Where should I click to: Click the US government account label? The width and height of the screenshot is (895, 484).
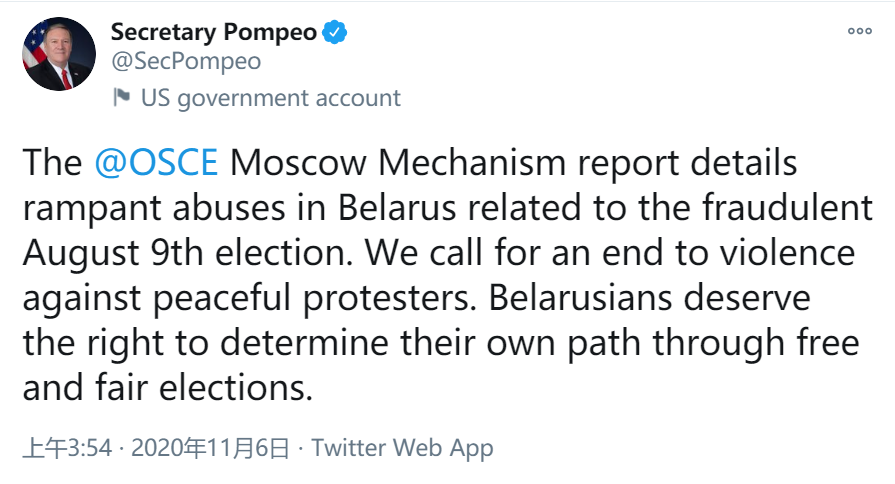(x=270, y=98)
